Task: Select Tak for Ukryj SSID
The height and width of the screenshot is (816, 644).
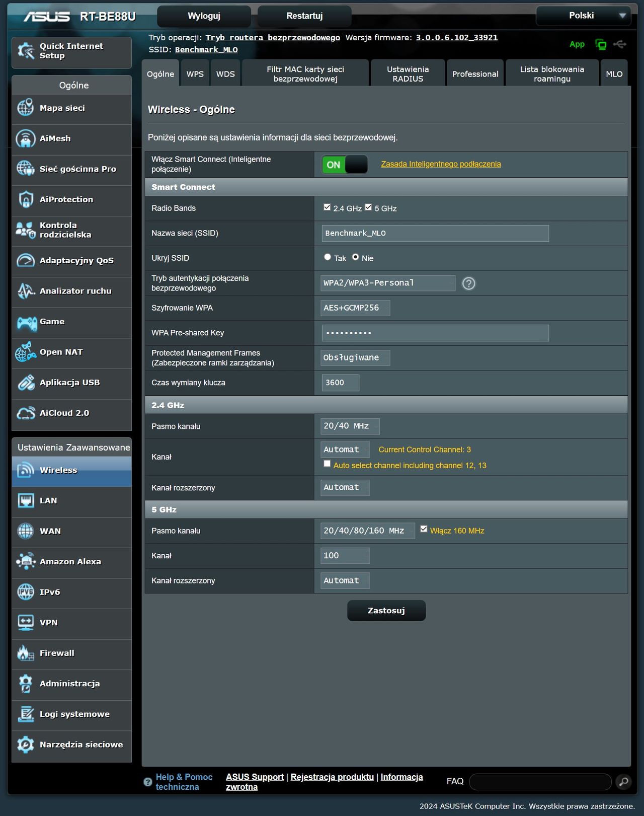Action: coord(328,257)
